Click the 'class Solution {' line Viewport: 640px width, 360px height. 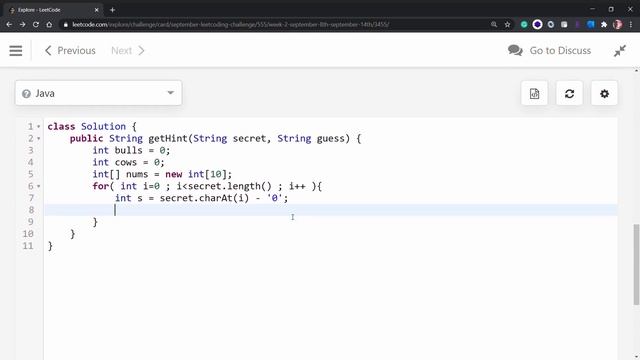tap(92, 127)
